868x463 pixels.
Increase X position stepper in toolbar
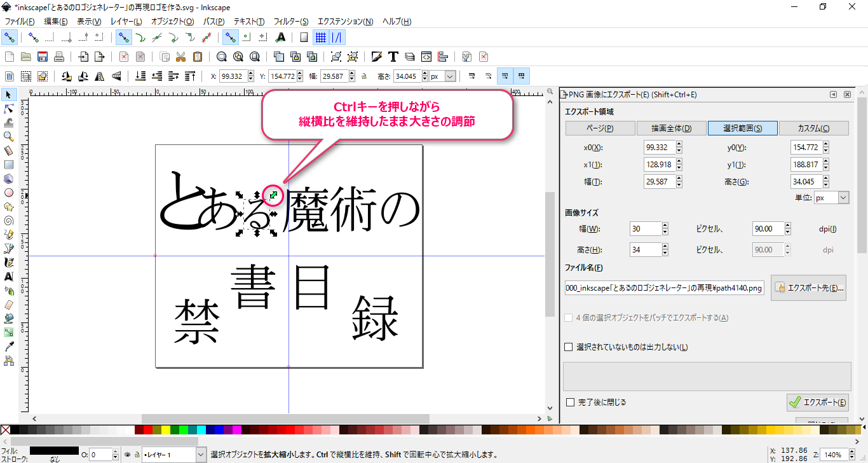pyautogui.click(x=250, y=74)
